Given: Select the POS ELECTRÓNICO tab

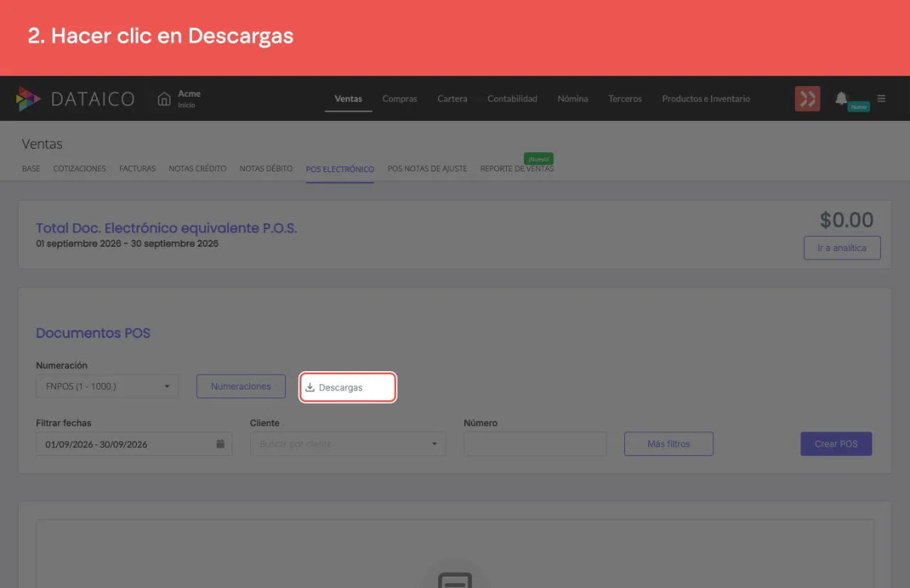Looking at the screenshot, I should (x=340, y=169).
